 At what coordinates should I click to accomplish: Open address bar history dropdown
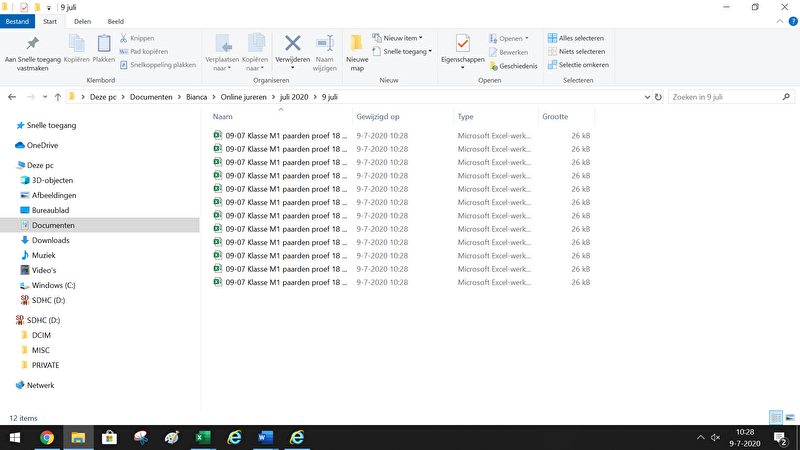tap(647, 97)
